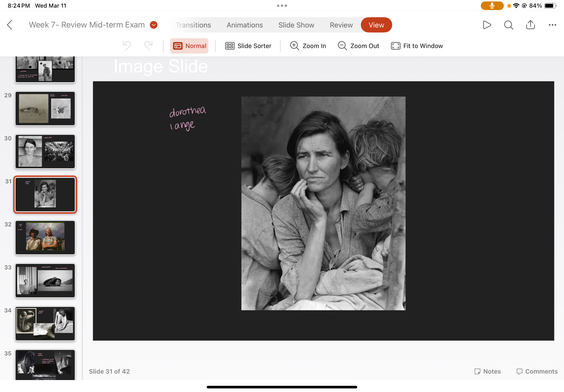
Task: Open the Comments pane
Action: pos(537,371)
